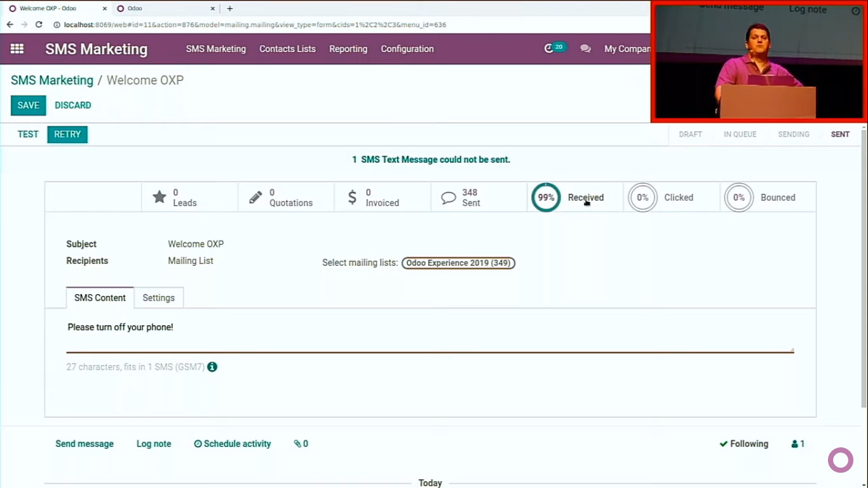Click the TEST button
The height and width of the screenshot is (488, 868).
tap(28, 134)
